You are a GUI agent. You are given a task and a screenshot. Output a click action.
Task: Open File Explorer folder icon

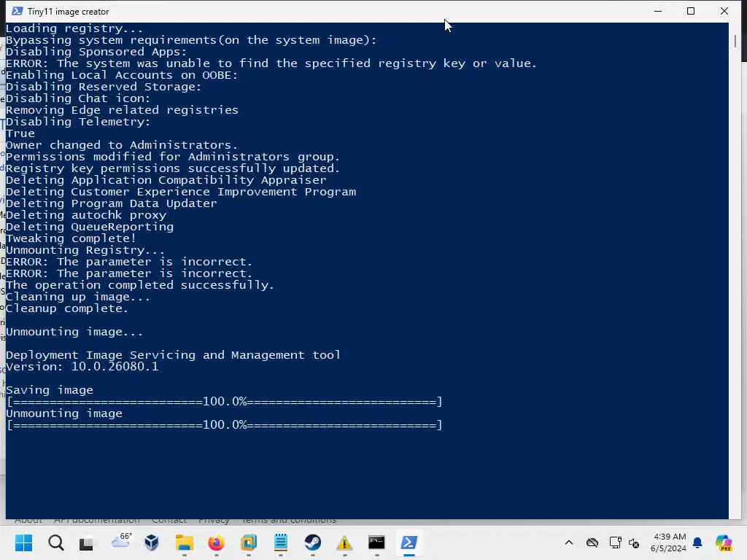[x=184, y=542]
